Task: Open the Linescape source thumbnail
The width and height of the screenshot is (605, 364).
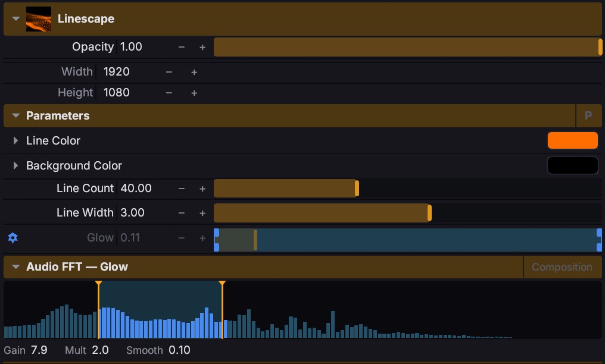Action: tap(39, 19)
